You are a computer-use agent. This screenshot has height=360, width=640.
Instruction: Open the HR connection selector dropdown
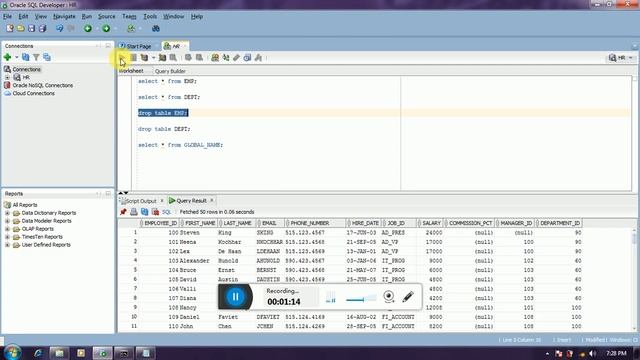[621, 58]
